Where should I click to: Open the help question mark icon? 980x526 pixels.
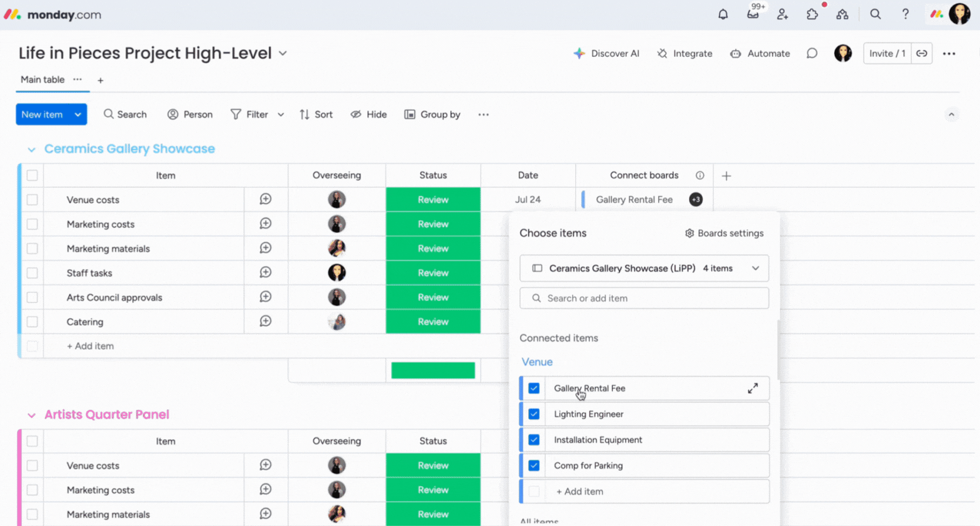point(905,14)
